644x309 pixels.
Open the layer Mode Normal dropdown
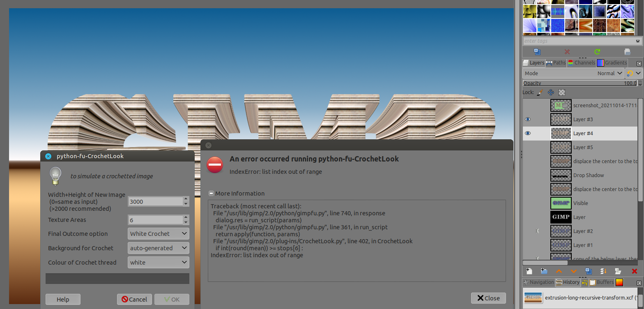[x=573, y=73]
